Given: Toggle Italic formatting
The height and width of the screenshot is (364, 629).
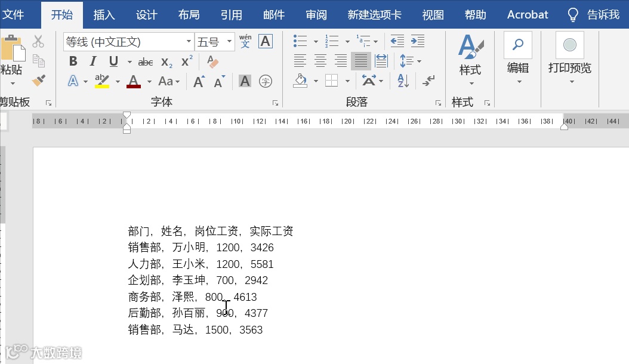Looking at the screenshot, I should coord(93,61).
